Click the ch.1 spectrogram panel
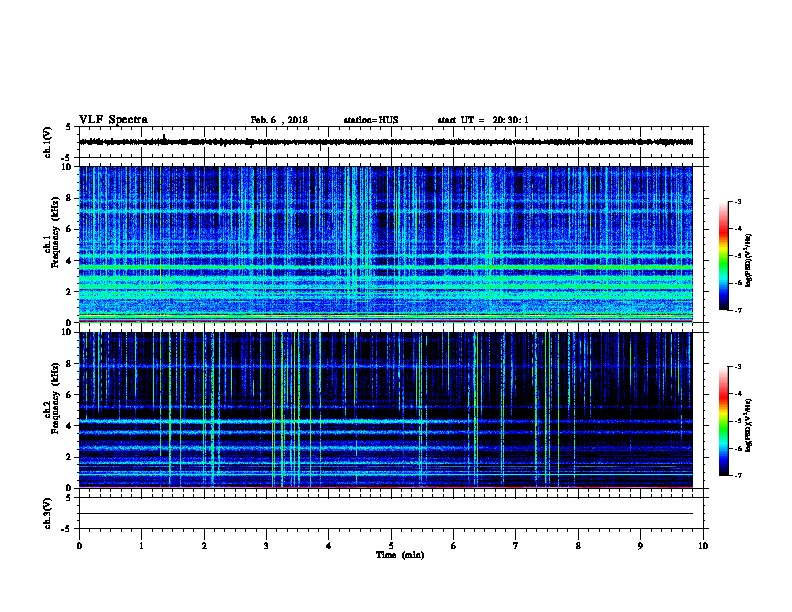 (x=386, y=244)
